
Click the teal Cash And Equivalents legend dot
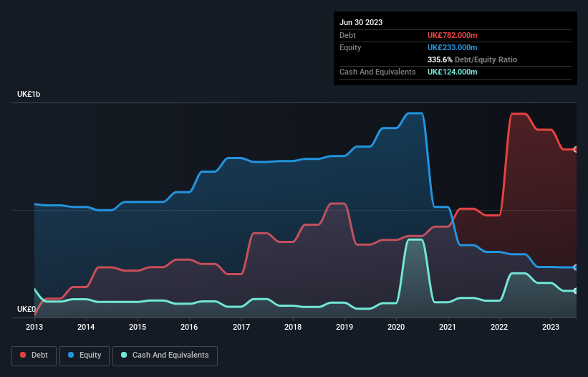124,355
